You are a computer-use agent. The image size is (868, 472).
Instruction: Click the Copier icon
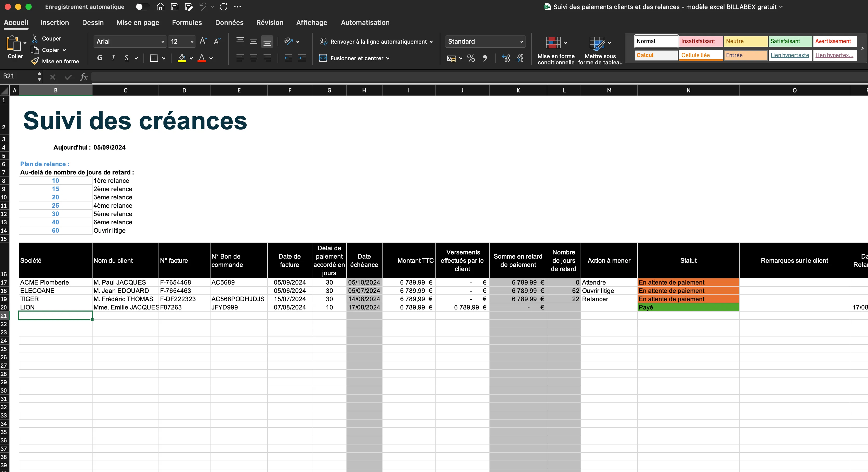[x=36, y=50]
